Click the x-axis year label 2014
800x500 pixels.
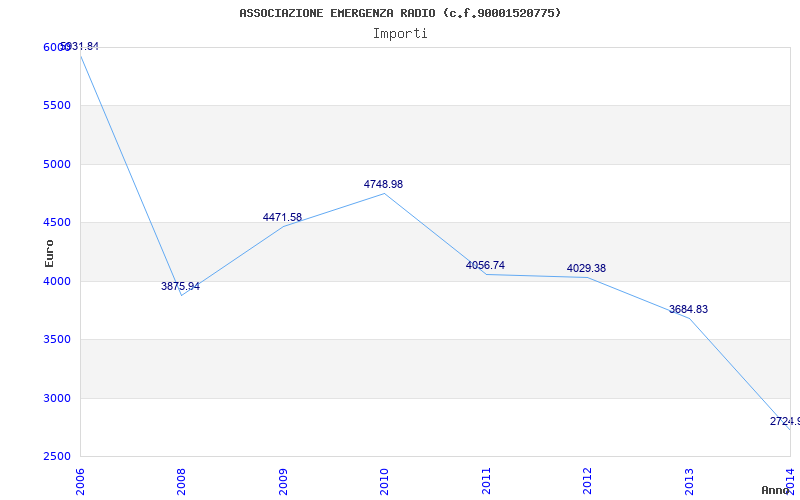[x=790, y=481]
